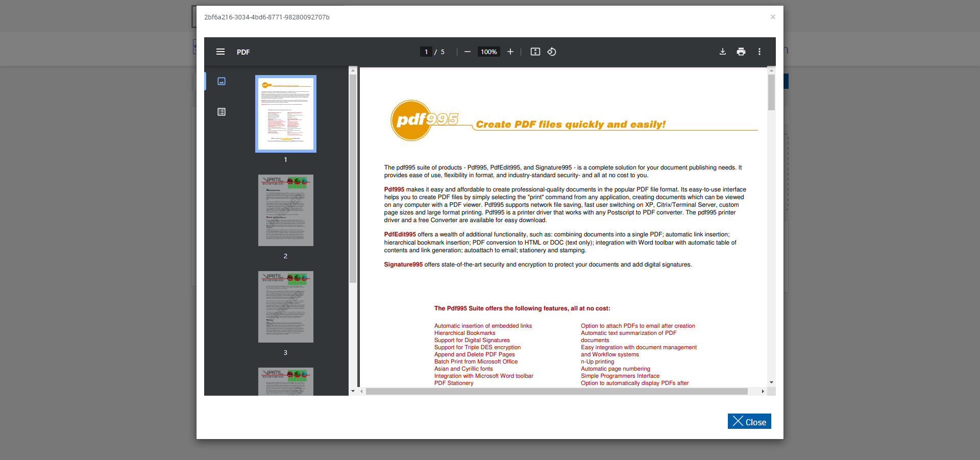Viewport: 980px width, 460px height.
Task: Print the PDF document
Action: coord(741,52)
